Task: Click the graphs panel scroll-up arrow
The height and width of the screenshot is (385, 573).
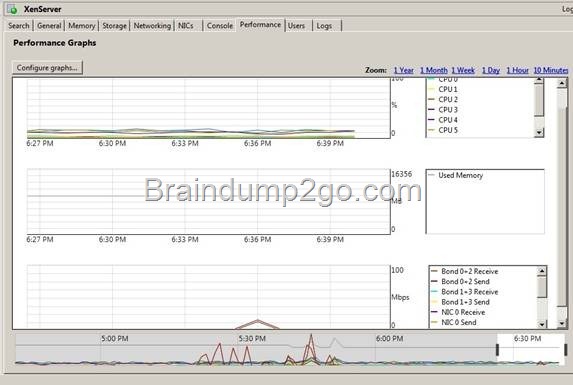Action: click(562, 83)
